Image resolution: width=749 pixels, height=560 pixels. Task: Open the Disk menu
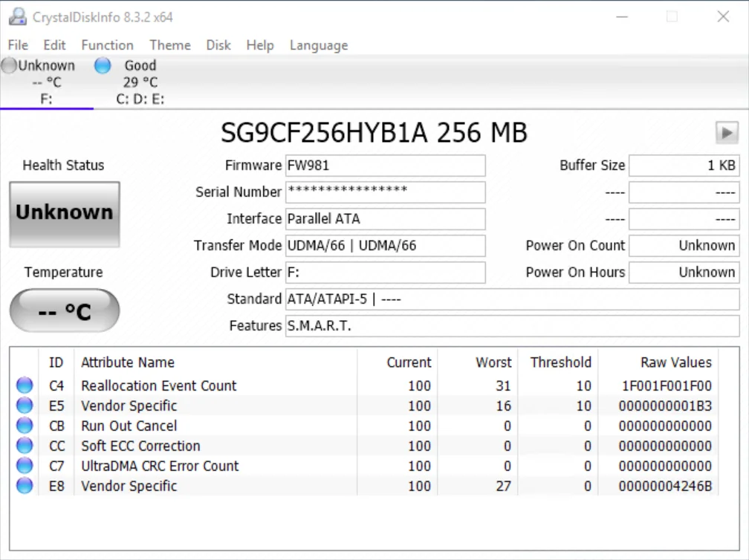click(x=218, y=45)
